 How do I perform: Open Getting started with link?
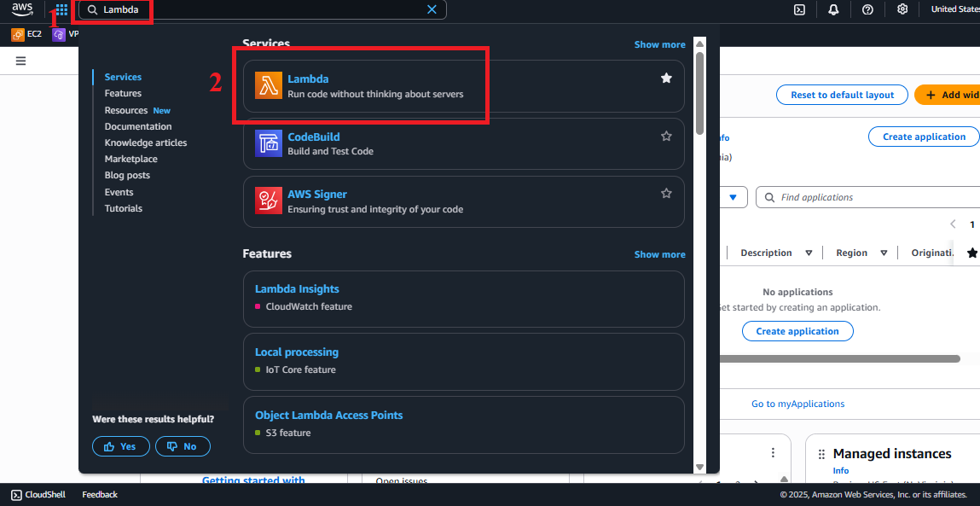[253, 480]
